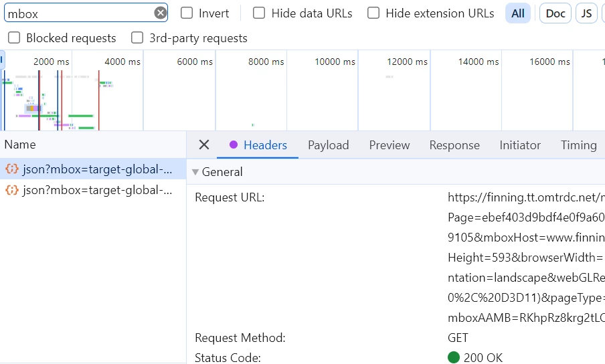Click the JSON icon of second request

click(12, 190)
